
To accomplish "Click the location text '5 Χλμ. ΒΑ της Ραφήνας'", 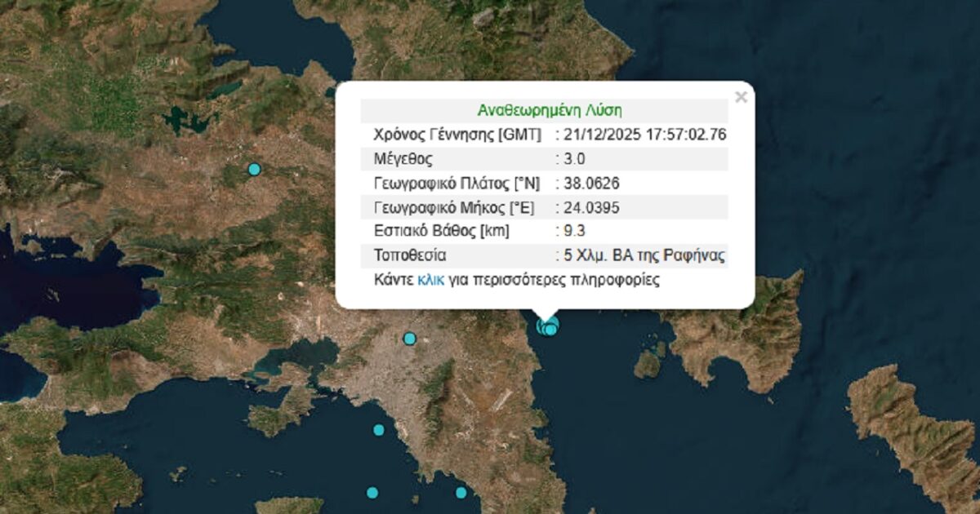I will click(x=644, y=255).
